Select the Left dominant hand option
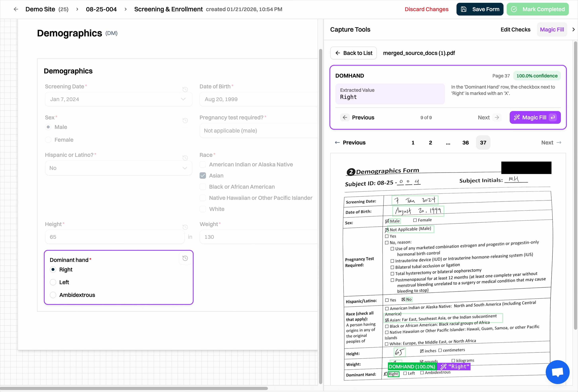The image size is (578, 392). [53, 282]
